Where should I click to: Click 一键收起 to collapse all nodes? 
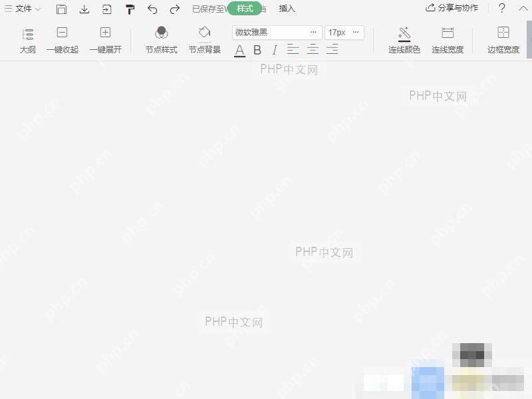pos(63,41)
